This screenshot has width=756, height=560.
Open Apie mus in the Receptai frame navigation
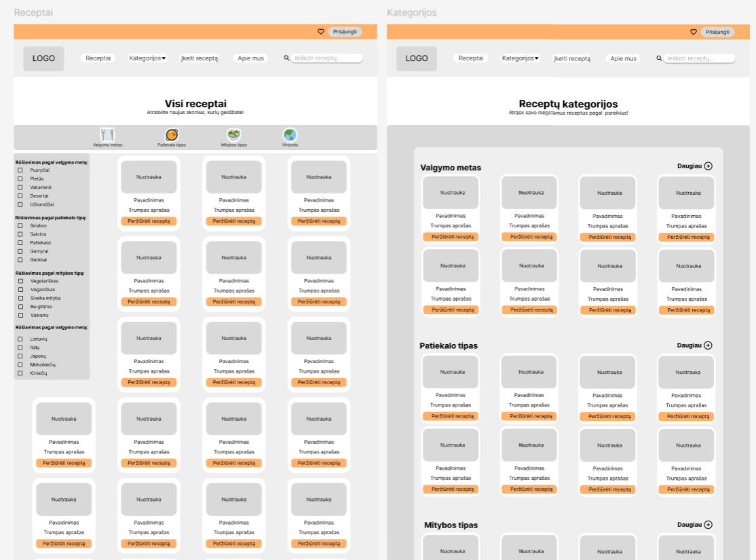point(250,58)
